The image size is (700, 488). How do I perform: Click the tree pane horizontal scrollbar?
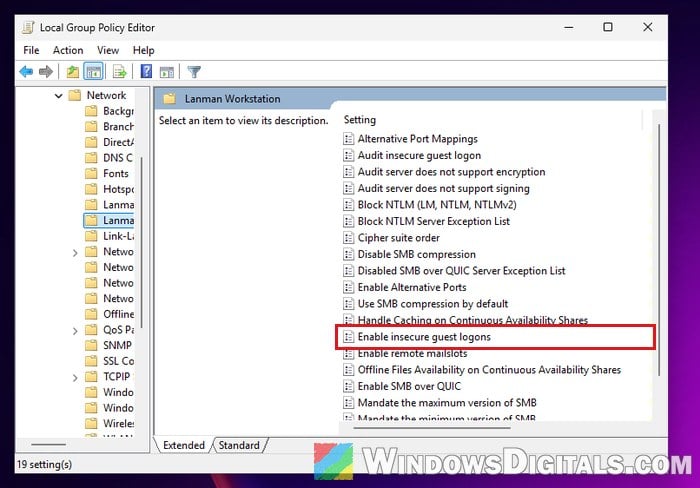pos(48,444)
